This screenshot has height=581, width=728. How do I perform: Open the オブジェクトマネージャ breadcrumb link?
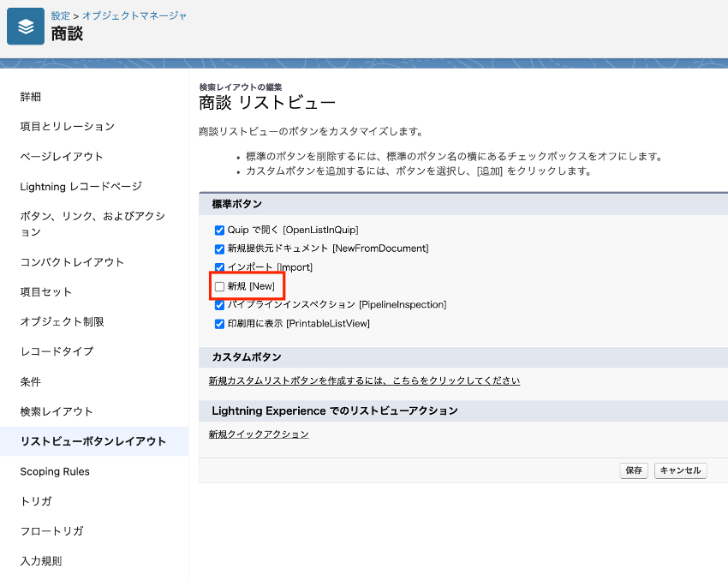[x=134, y=15]
